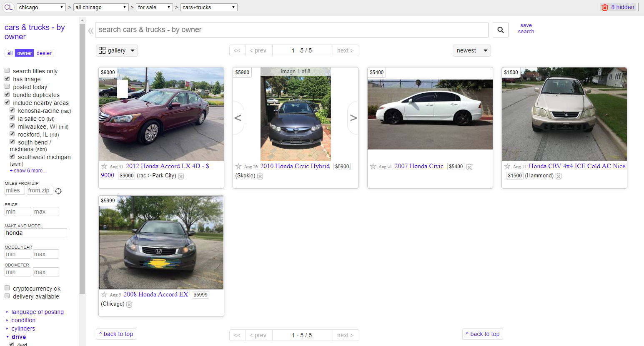
Task: Show 6 more nearby areas
Action: pyautogui.click(x=28, y=171)
